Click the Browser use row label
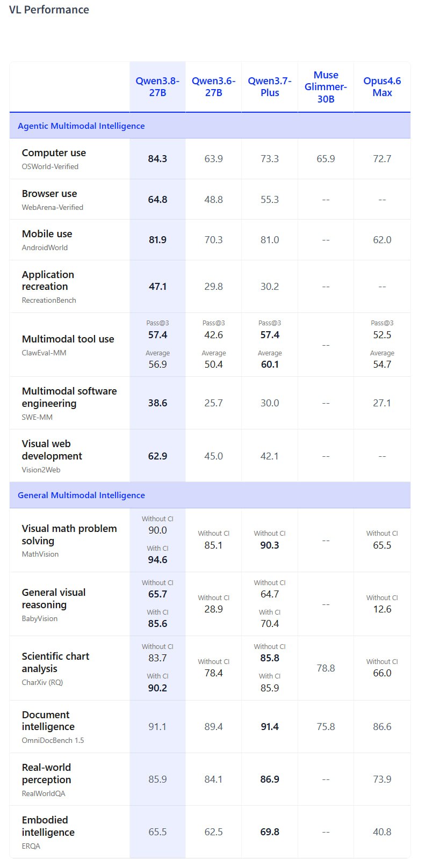The width and height of the screenshot is (433, 868). pos(49,194)
